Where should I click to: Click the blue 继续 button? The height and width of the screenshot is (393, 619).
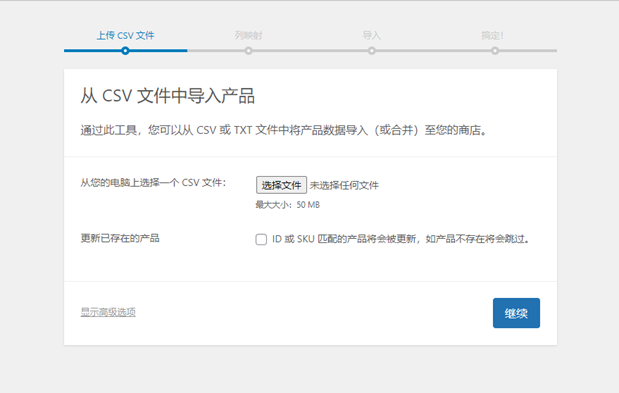516,313
